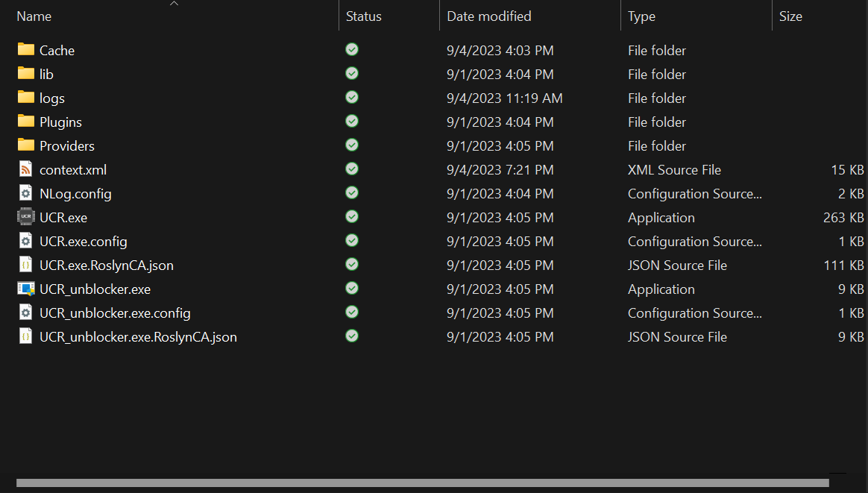Click the NLog.config gear file icon
868x493 pixels.
click(x=26, y=192)
